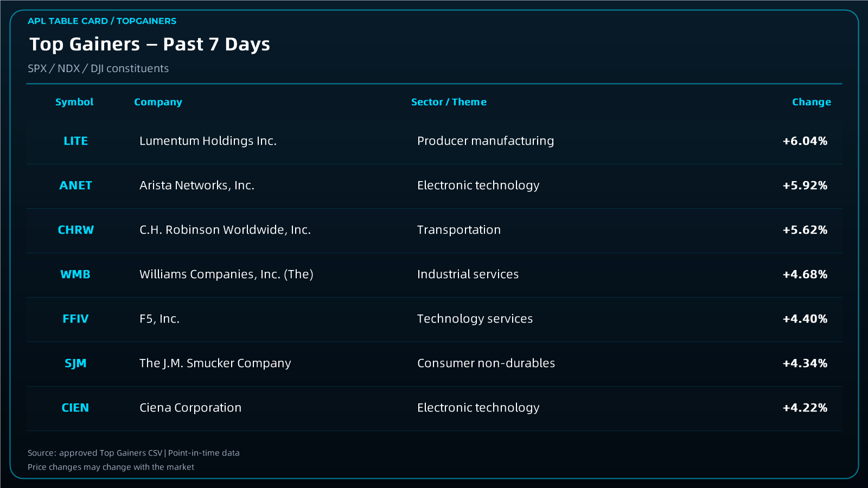Click the +4.34% change value

click(805, 363)
